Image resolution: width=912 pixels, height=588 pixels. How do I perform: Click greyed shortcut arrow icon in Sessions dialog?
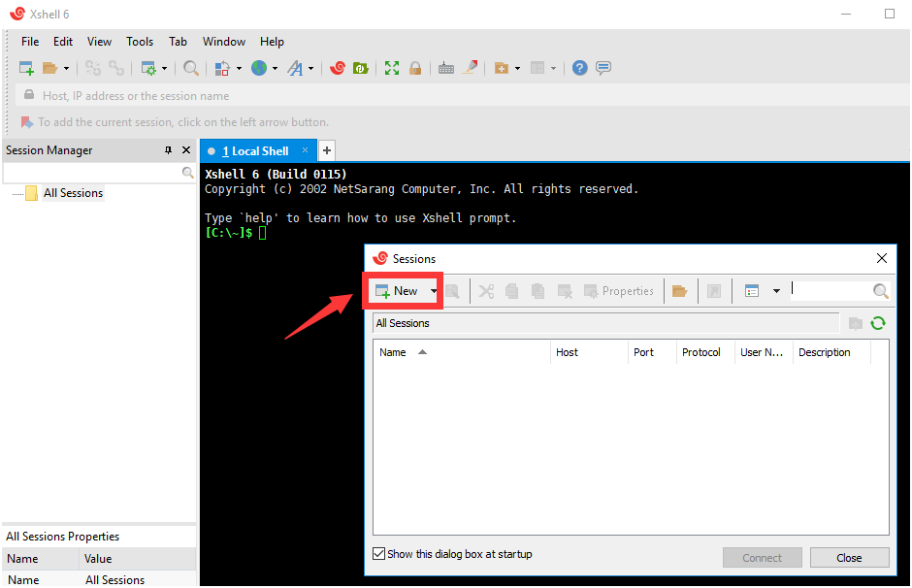714,291
